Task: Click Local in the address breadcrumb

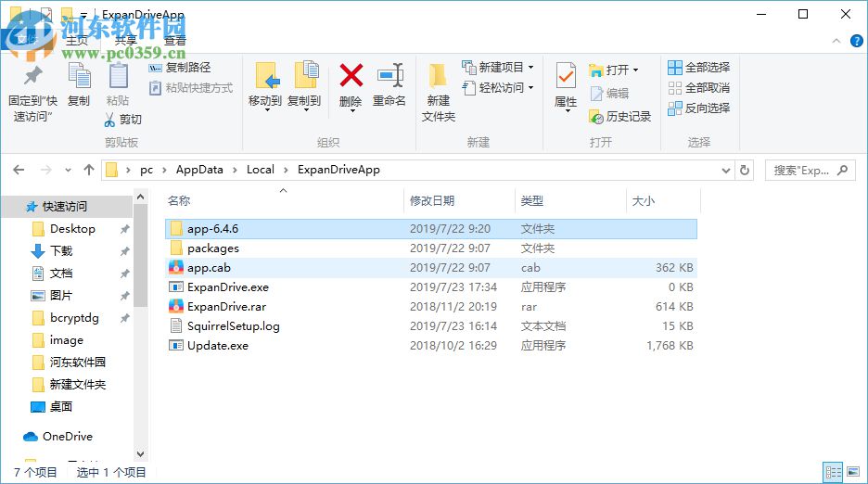Action: pyautogui.click(x=261, y=170)
